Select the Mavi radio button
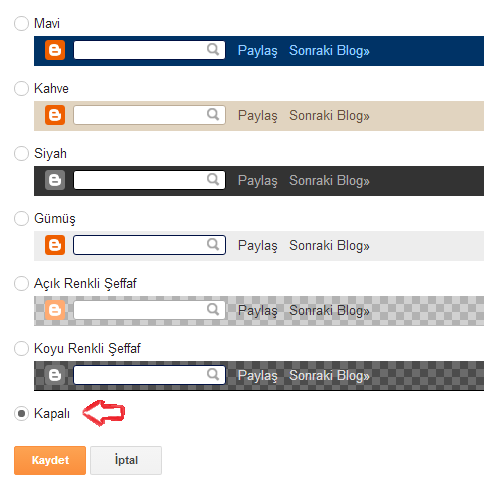Viewport: 497px width, 488px height. 21,24
